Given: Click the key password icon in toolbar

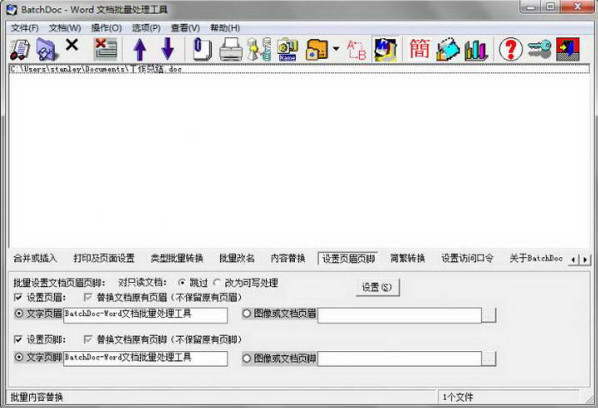Looking at the screenshot, I should pos(539,49).
